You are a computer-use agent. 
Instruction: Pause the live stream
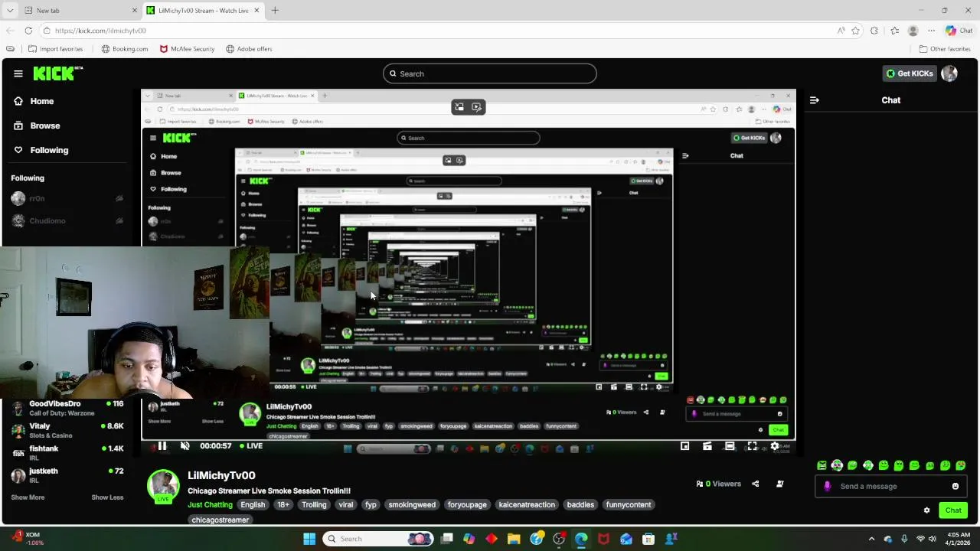pos(162,446)
